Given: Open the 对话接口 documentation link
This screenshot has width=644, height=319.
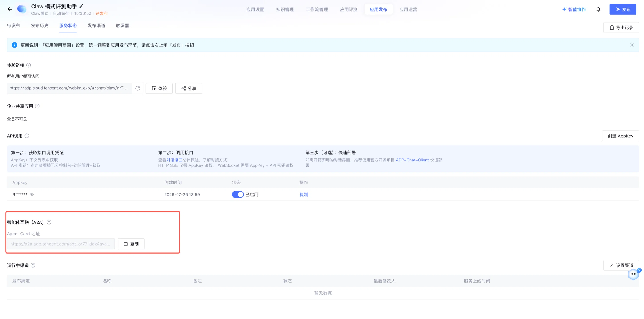Looking at the screenshot, I should pyautogui.click(x=174, y=160).
